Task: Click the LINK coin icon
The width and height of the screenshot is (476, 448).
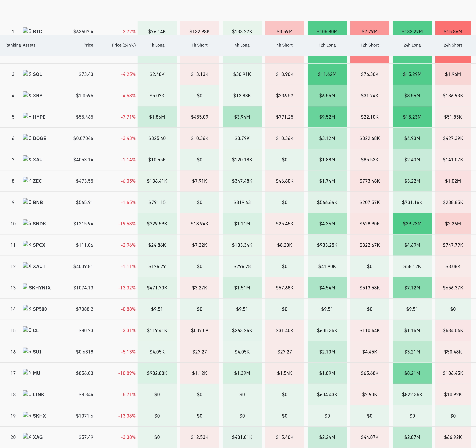Action: 27,394
